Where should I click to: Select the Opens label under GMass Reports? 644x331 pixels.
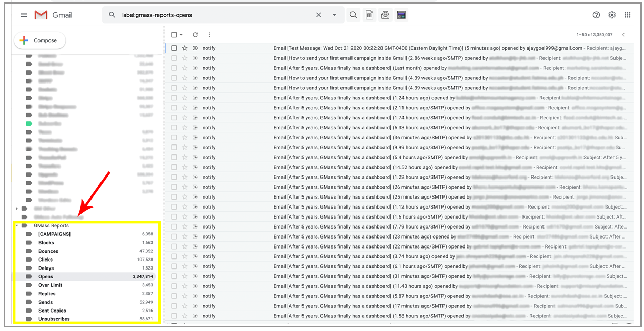click(46, 276)
